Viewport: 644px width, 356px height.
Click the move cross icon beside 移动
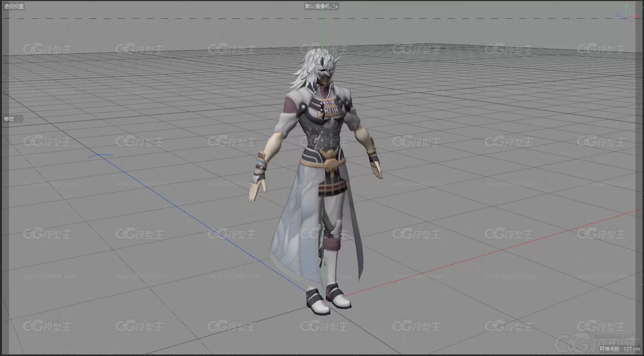19,119
